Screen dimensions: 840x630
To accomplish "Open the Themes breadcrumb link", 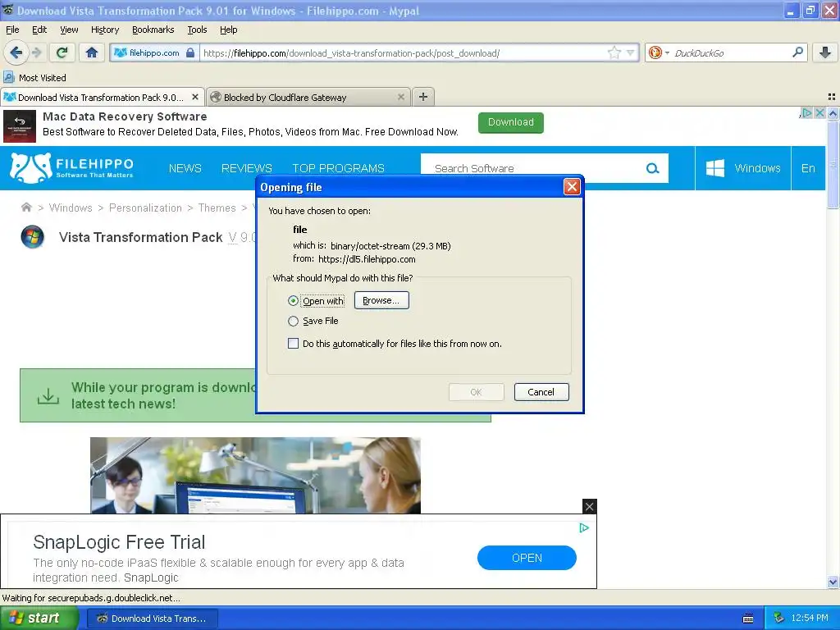I will pyautogui.click(x=217, y=208).
